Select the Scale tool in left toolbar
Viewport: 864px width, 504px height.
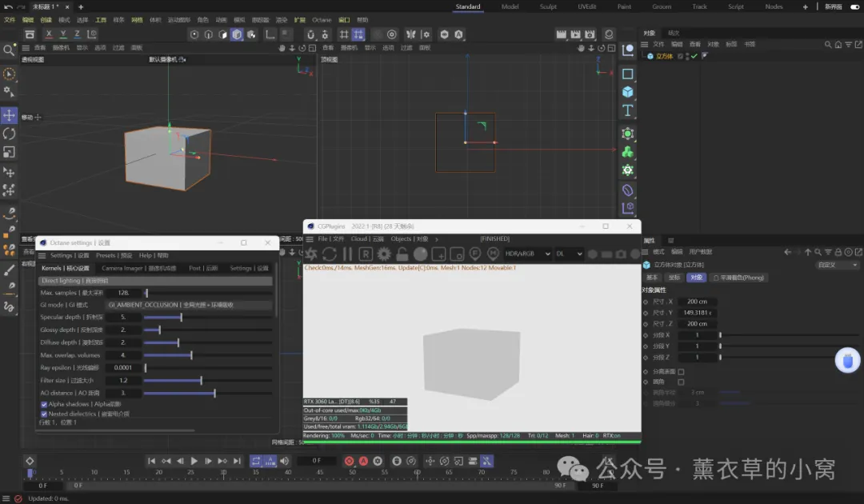click(9, 152)
